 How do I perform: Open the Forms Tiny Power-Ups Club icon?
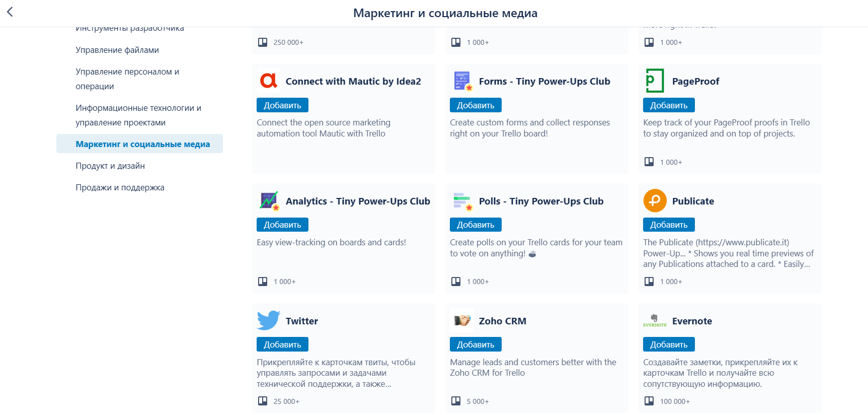click(x=462, y=81)
